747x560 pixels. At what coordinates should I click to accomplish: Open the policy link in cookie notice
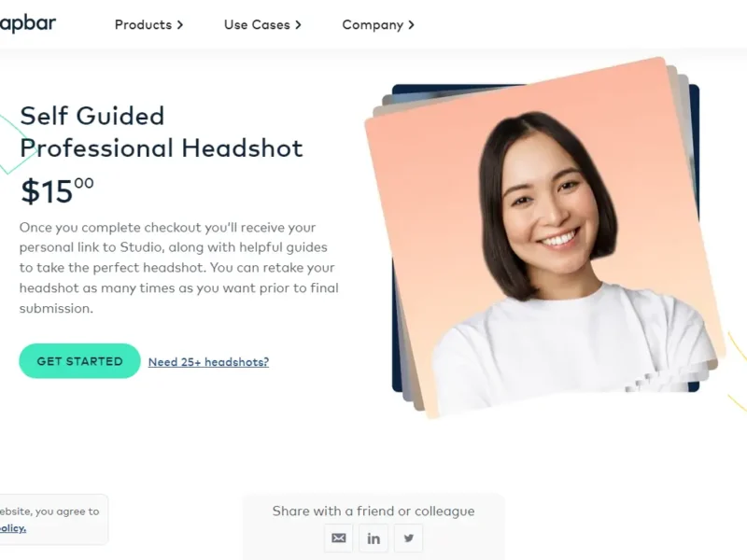[13, 528]
